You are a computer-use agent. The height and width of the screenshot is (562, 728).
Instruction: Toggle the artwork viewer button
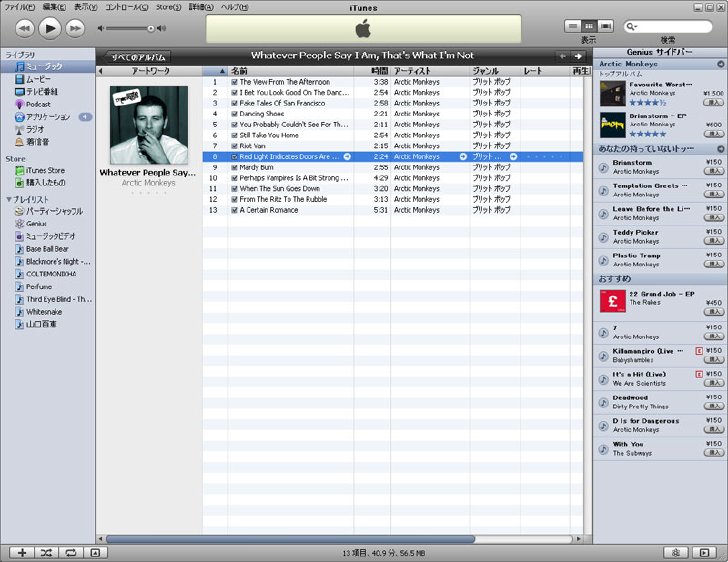pyautogui.click(x=95, y=553)
